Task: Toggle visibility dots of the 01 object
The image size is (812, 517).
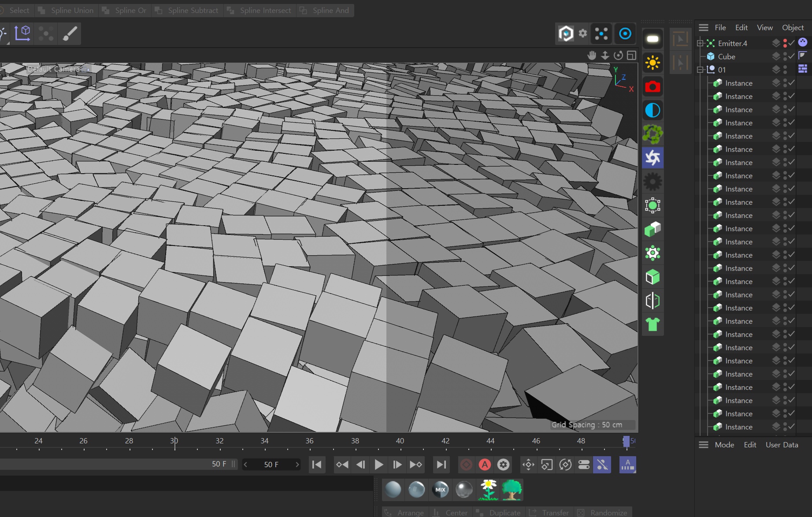Action: (x=785, y=70)
